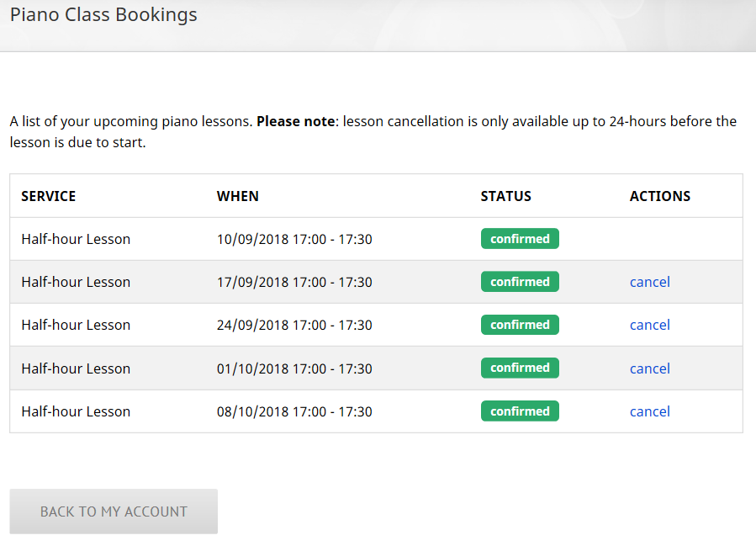Click the confirmed badge on the last row
This screenshot has width=756, height=546.
click(520, 411)
